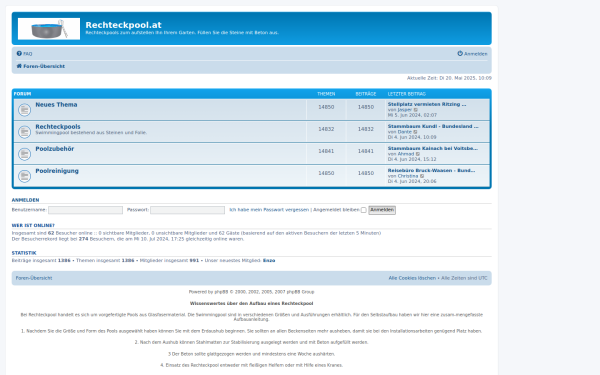Open the Poolzubehör forum
Screen dimensions: 600x375
pyautogui.click(x=55, y=149)
